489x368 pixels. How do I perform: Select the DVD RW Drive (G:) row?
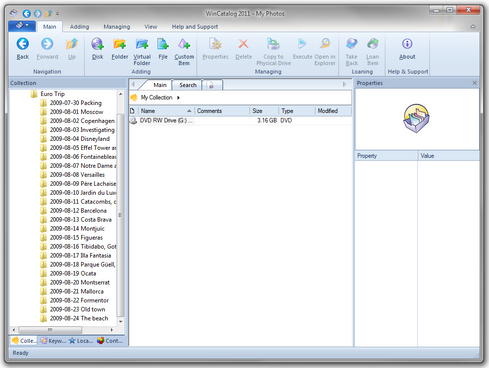(240, 120)
